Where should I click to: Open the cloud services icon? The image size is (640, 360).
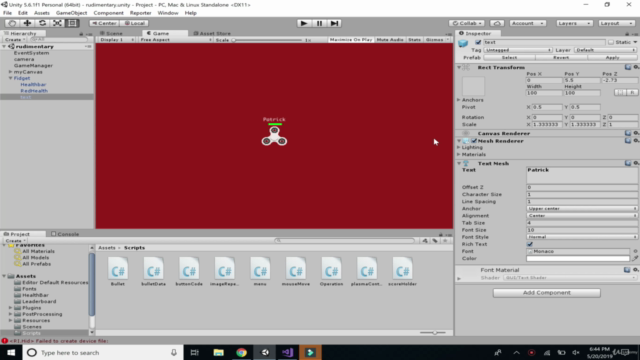(x=497, y=23)
